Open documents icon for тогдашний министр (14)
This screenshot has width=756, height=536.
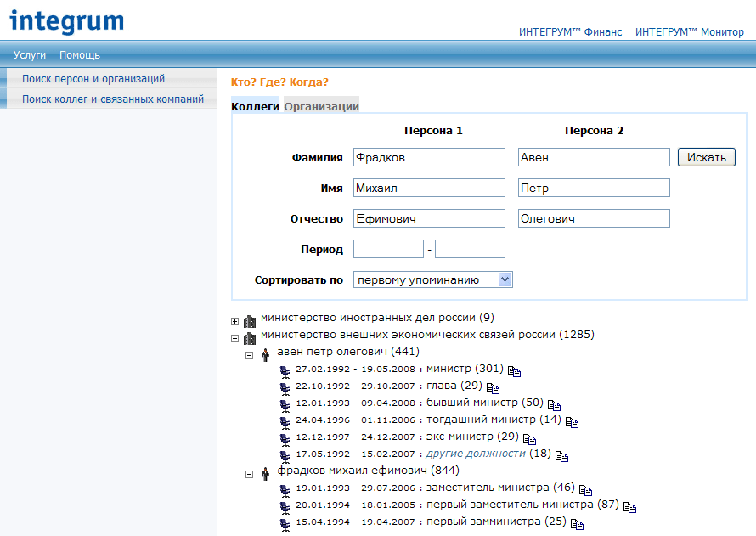tap(572, 422)
